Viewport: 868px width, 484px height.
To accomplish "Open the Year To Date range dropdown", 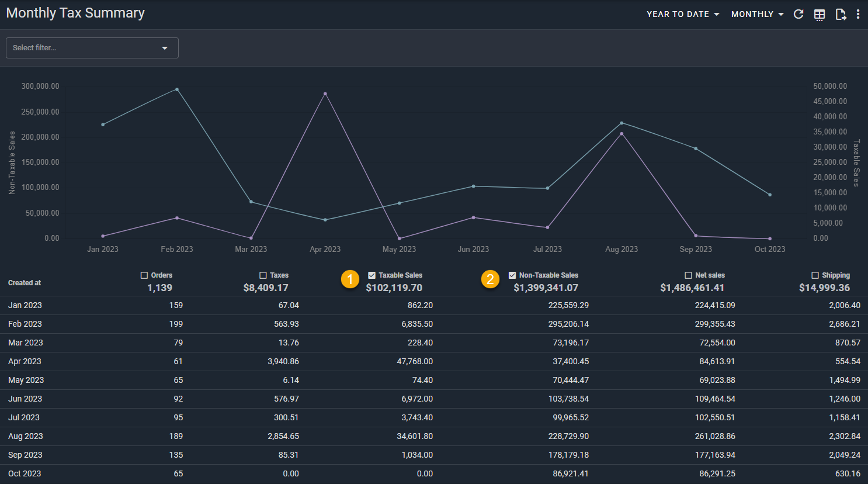I will click(x=682, y=14).
